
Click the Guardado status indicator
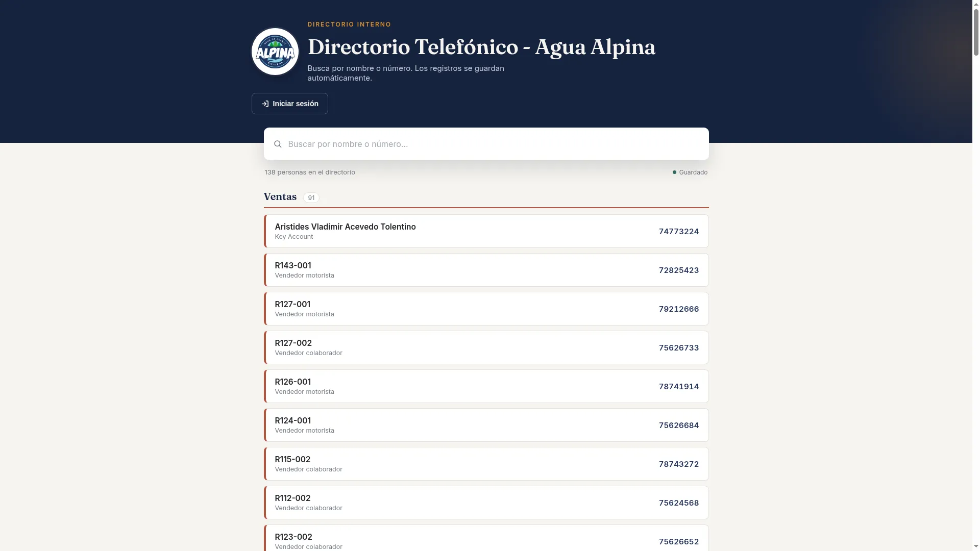[x=690, y=172]
